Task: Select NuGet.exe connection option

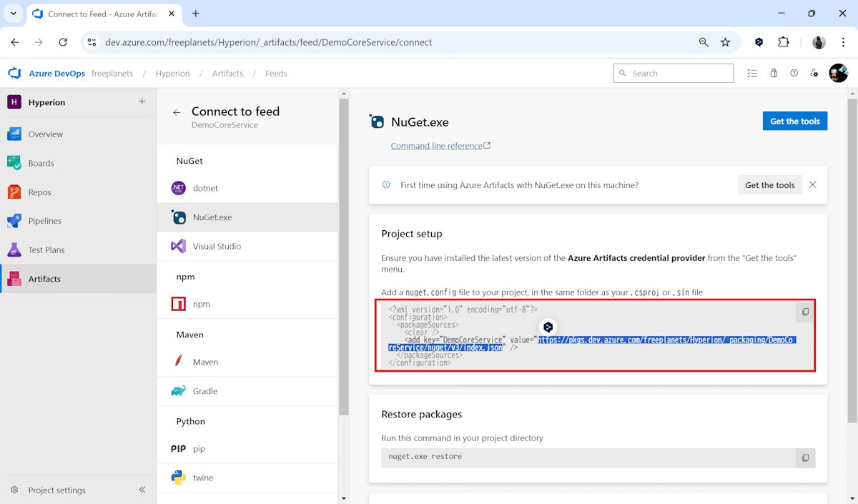Action: (247, 217)
